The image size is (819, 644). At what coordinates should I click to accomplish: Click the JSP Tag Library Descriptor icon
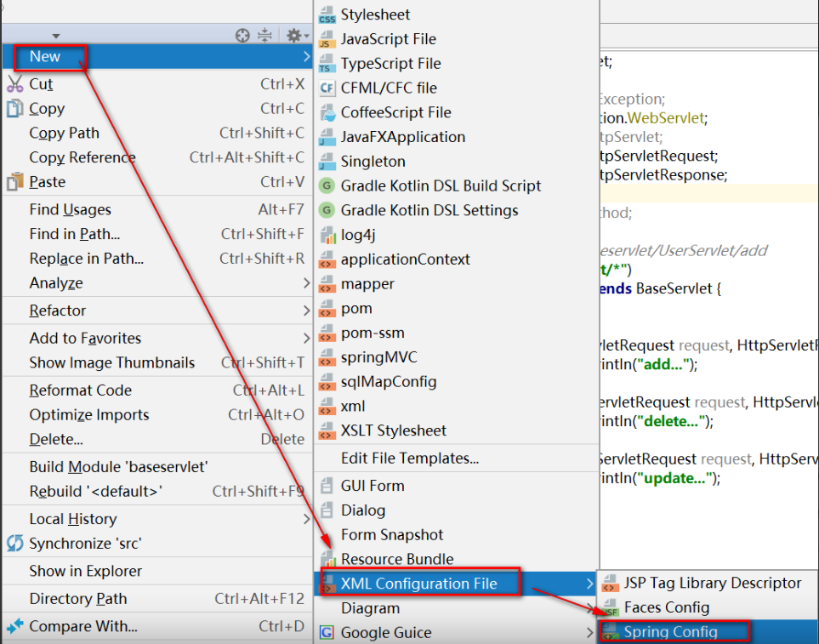coord(609,583)
